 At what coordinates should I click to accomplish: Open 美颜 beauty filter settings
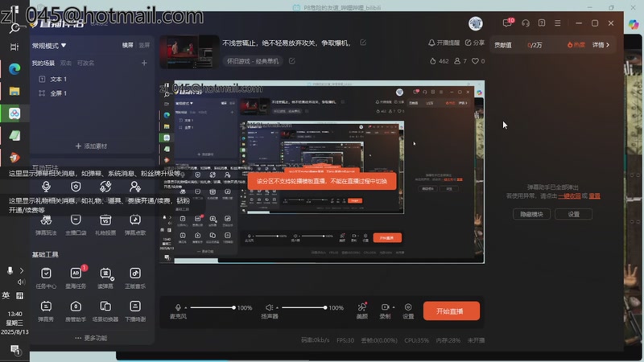tap(361, 311)
